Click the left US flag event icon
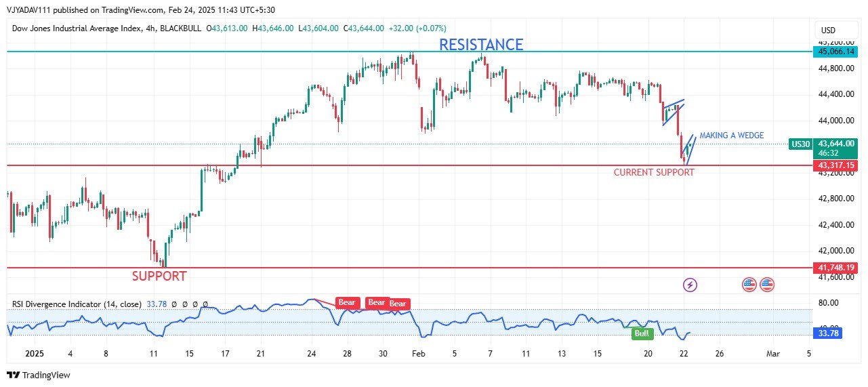Image resolution: width=868 pixels, height=387 pixels. point(749,285)
